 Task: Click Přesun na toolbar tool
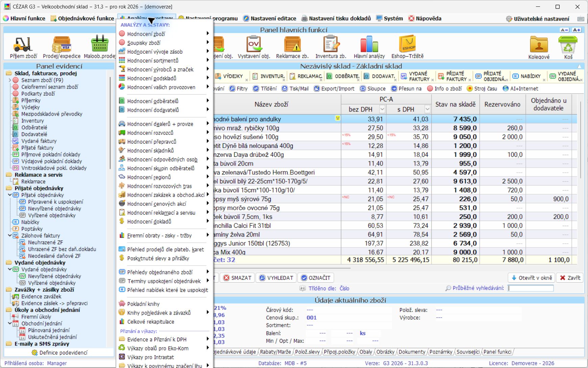pyautogui.click(x=406, y=89)
